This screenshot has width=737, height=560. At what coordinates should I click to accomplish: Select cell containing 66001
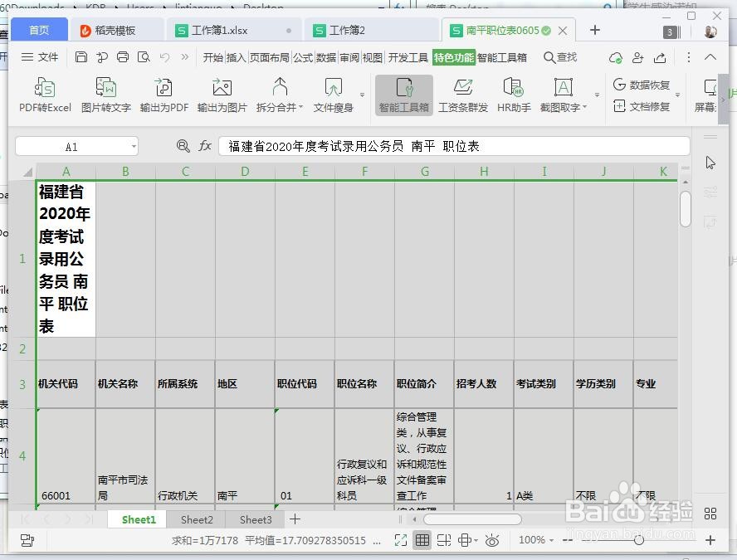(x=66, y=456)
